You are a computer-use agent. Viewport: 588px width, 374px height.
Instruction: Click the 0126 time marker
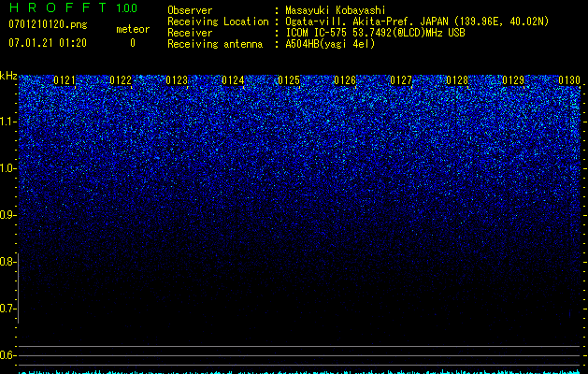345,80
